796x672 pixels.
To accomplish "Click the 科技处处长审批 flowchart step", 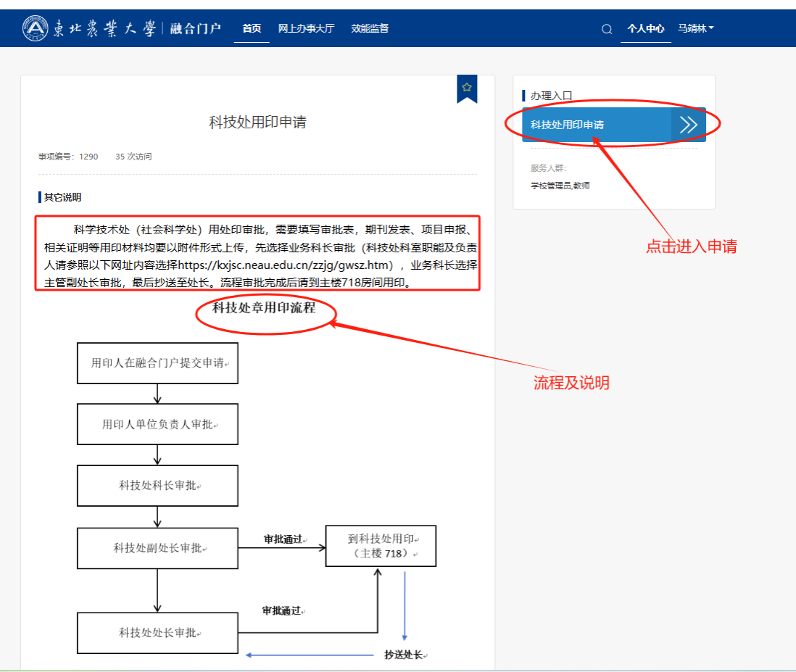I will (157, 633).
